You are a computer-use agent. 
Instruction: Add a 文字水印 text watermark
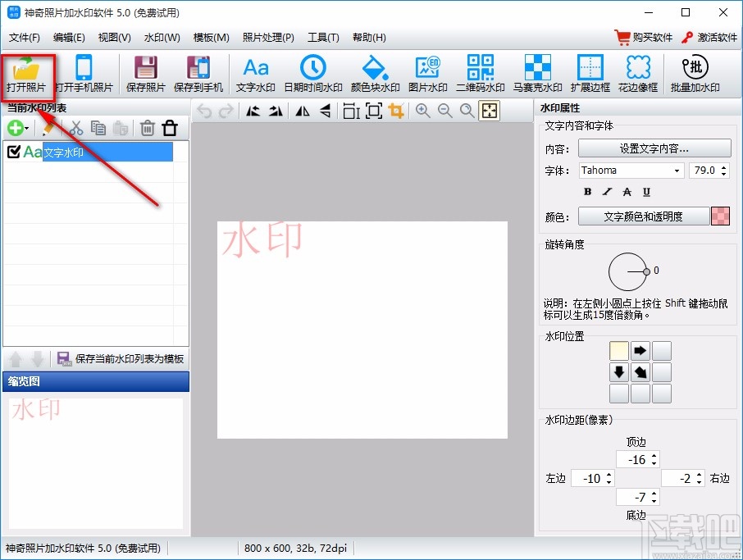click(255, 74)
